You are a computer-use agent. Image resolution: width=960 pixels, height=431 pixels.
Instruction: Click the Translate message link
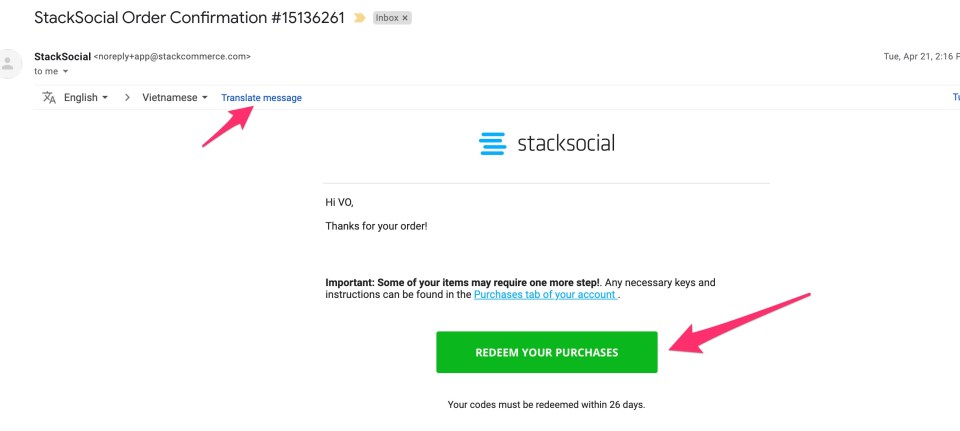[x=261, y=97]
